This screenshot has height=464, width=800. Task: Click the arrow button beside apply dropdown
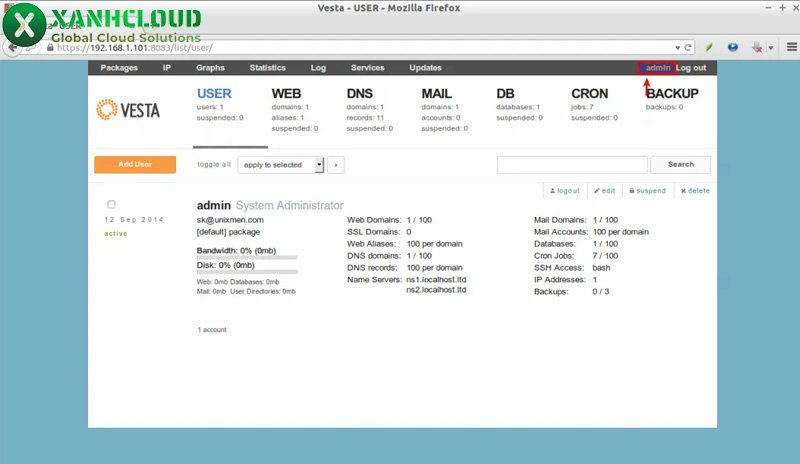pyautogui.click(x=336, y=165)
